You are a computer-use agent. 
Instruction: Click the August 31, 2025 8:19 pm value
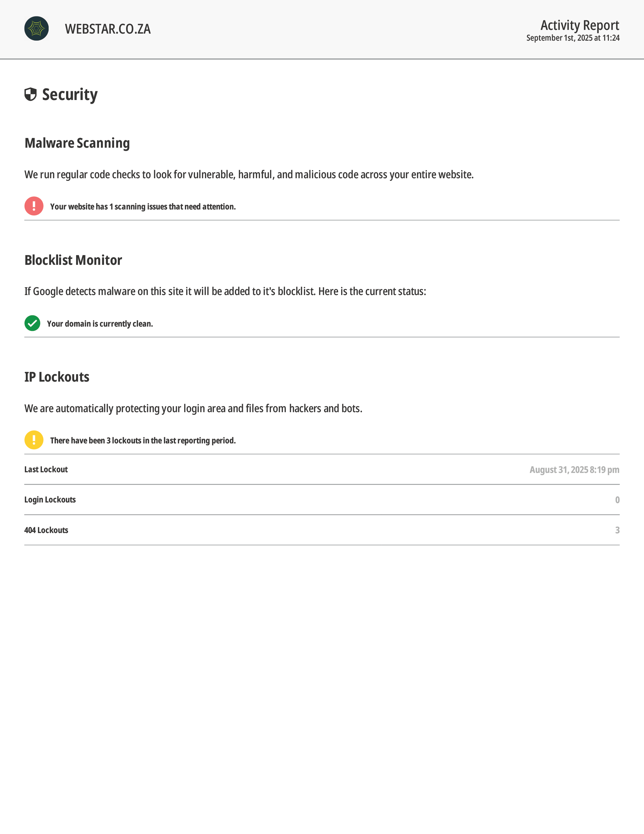574,470
